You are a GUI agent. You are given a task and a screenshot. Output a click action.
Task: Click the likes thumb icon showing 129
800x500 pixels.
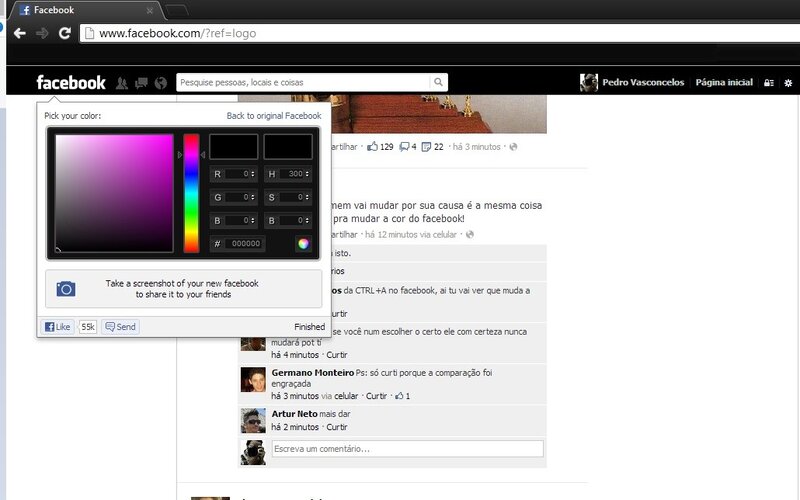pos(372,147)
